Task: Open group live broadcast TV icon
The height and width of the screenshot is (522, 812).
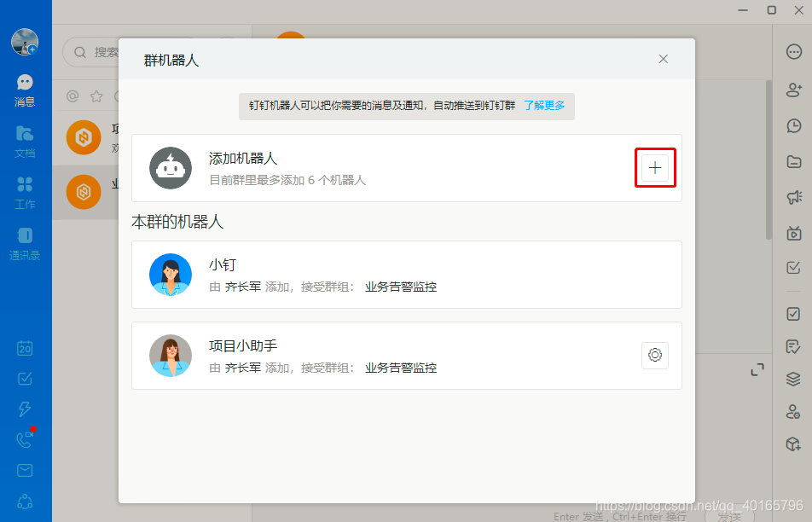Action: tap(794, 233)
